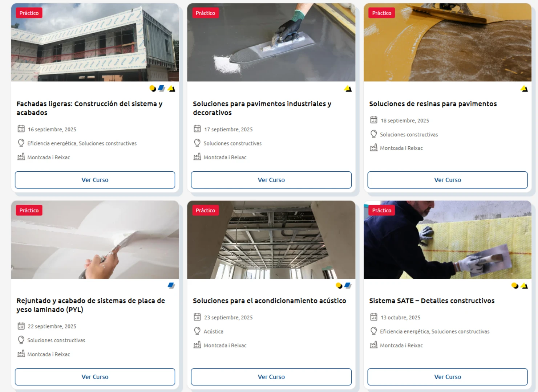Click yellow triangle logo under pavimentos industriales image

(x=348, y=89)
